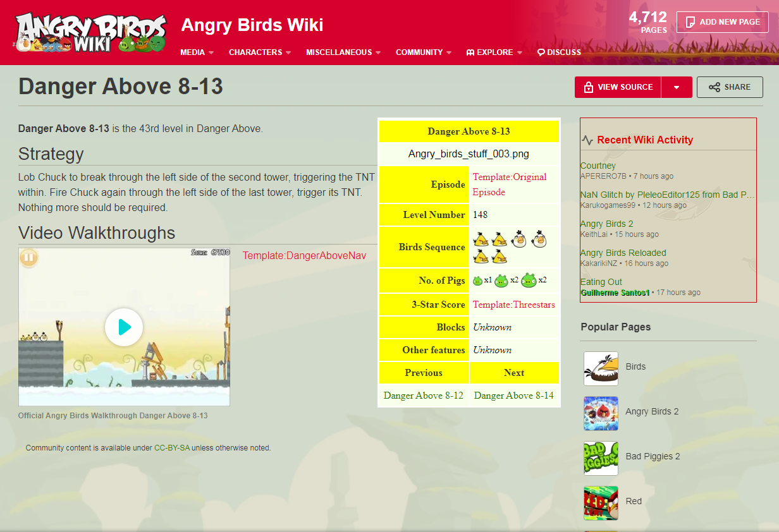The height and width of the screenshot is (532, 779).
Task: Click the Red character thumbnail
Action: [601, 503]
